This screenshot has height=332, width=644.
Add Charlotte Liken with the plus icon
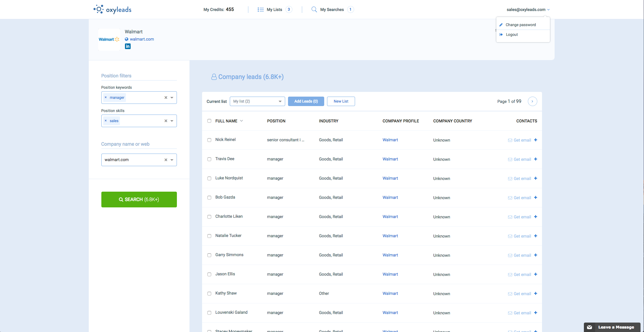click(x=535, y=217)
